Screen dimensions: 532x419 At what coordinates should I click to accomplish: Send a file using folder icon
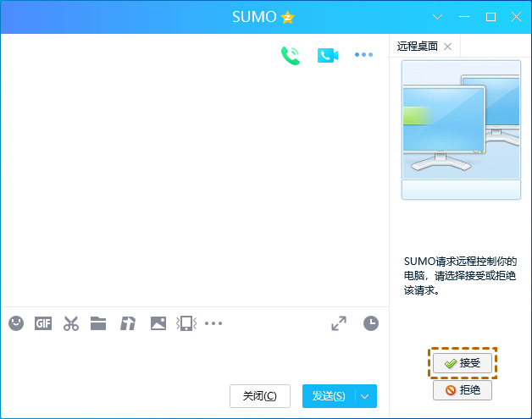98,323
